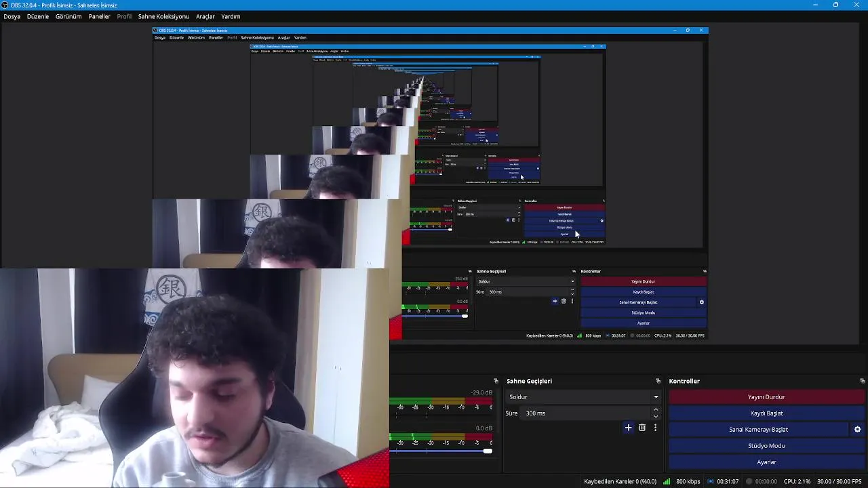Image resolution: width=868 pixels, height=488 pixels.
Task: Click the 00:31:07 stream timer
Action: point(728,481)
